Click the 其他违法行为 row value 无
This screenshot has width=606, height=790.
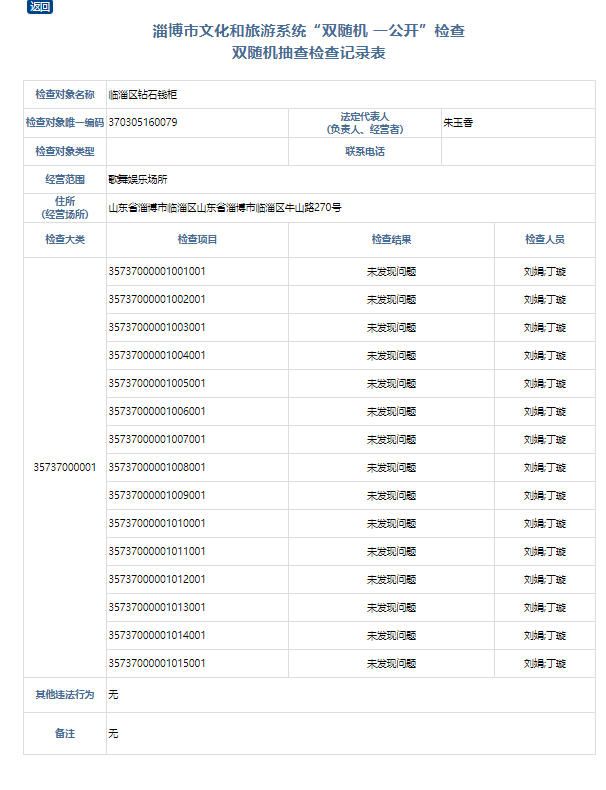pos(113,695)
